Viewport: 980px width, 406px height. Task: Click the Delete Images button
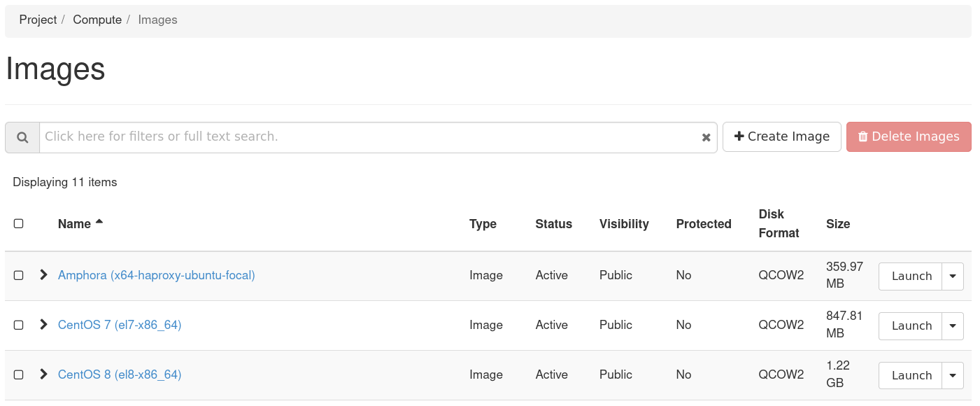(x=908, y=136)
